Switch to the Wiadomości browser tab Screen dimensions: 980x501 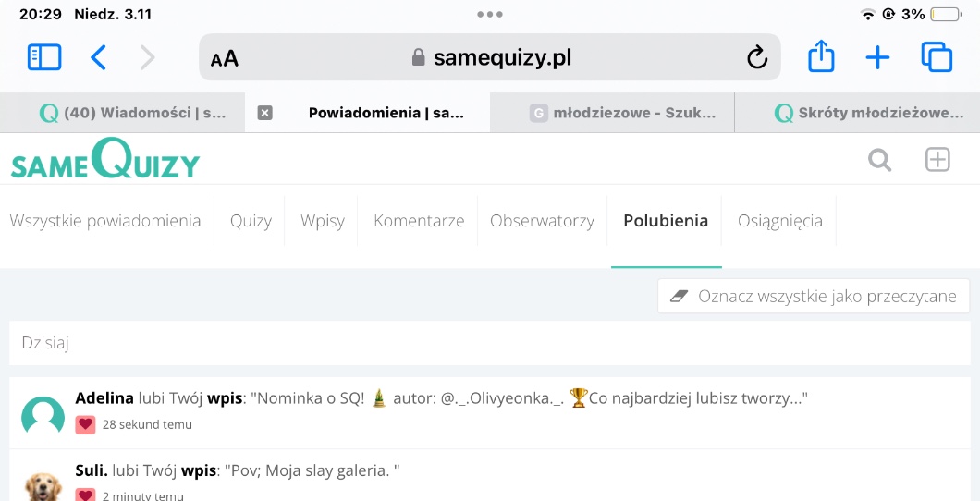pos(134,113)
